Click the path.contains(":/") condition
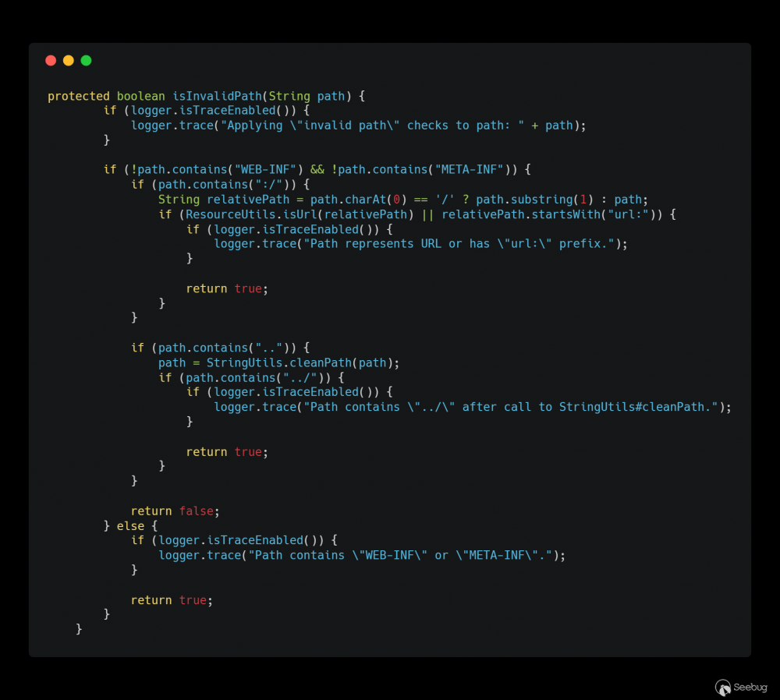This screenshot has width=780, height=700. pos(224,185)
